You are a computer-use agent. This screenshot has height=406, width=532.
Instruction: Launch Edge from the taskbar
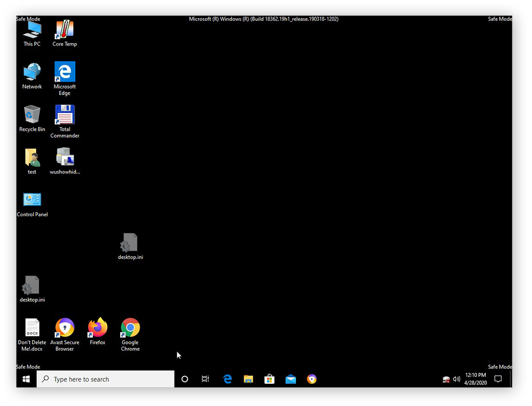[x=227, y=379]
